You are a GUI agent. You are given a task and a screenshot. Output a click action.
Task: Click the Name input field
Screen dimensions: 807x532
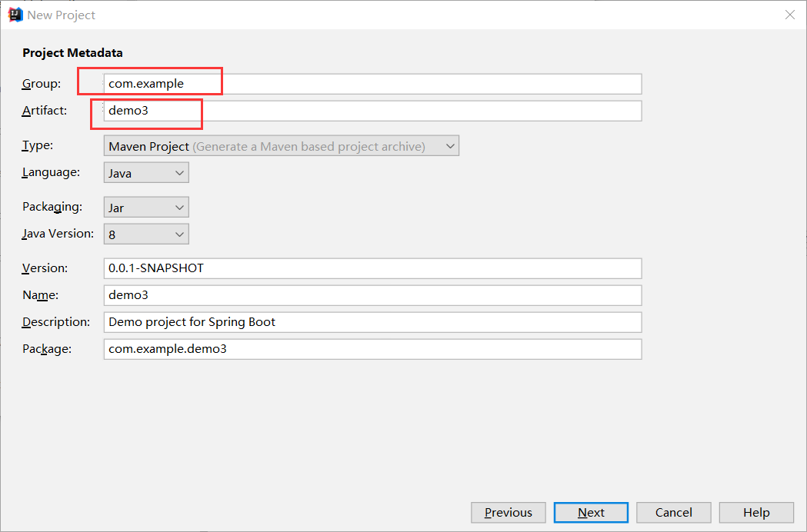372,295
